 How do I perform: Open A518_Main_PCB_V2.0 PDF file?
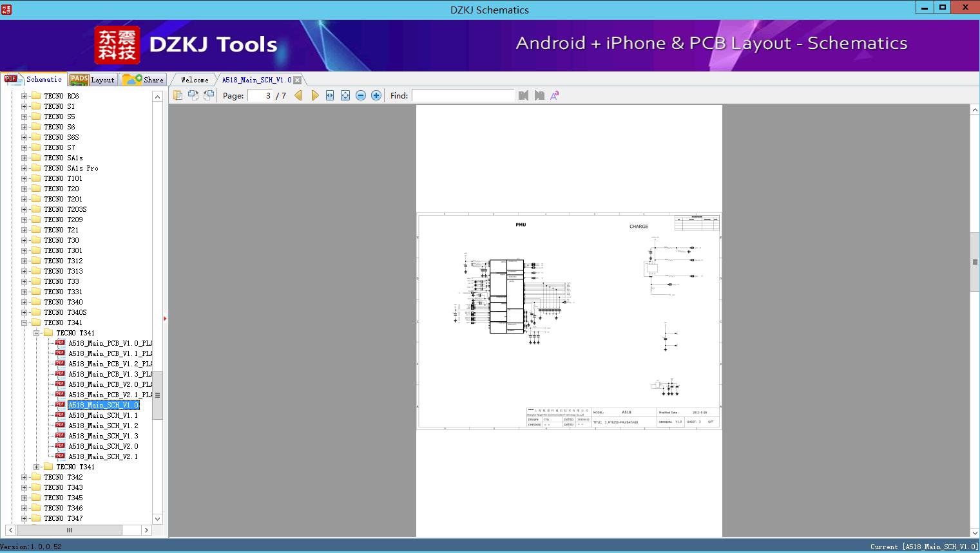110,384
